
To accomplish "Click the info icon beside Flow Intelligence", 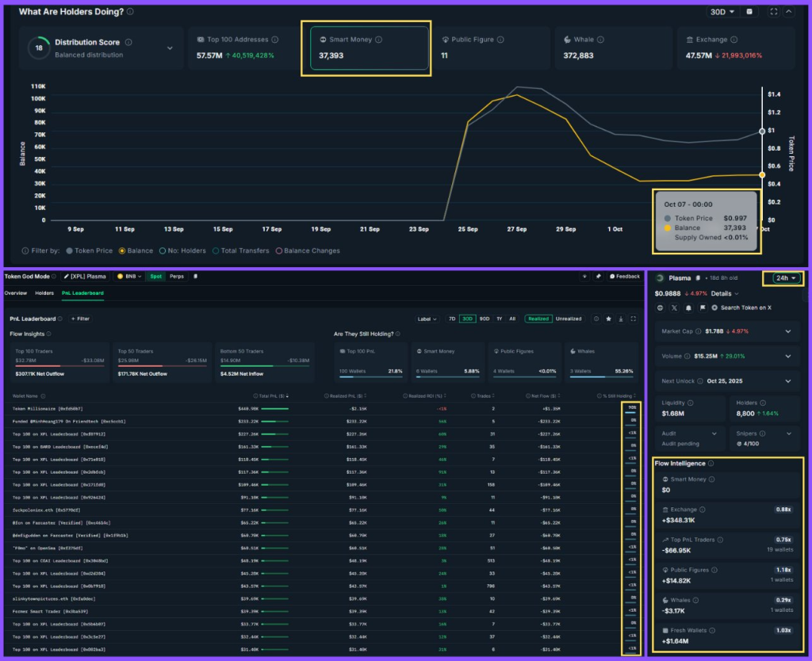I will coord(711,464).
